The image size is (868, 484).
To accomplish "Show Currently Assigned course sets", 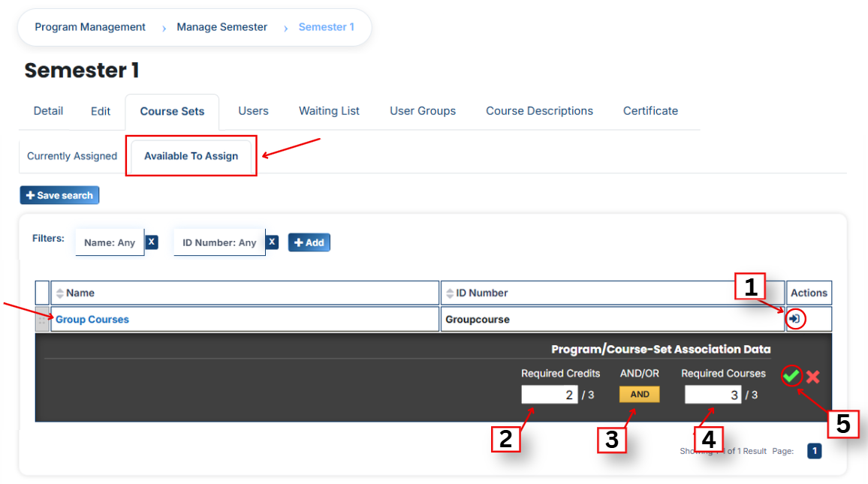I will click(72, 156).
